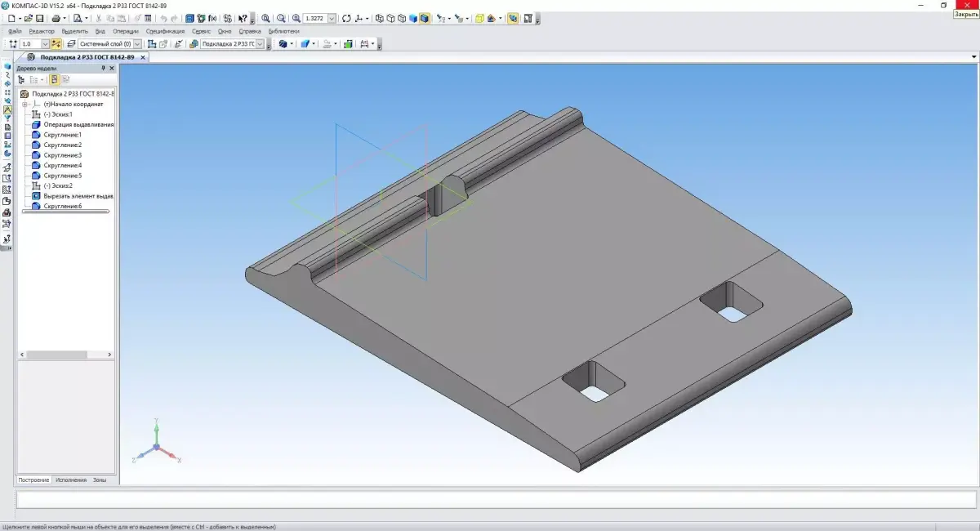
Task: Click the Undo arrow icon
Action: [163, 18]
